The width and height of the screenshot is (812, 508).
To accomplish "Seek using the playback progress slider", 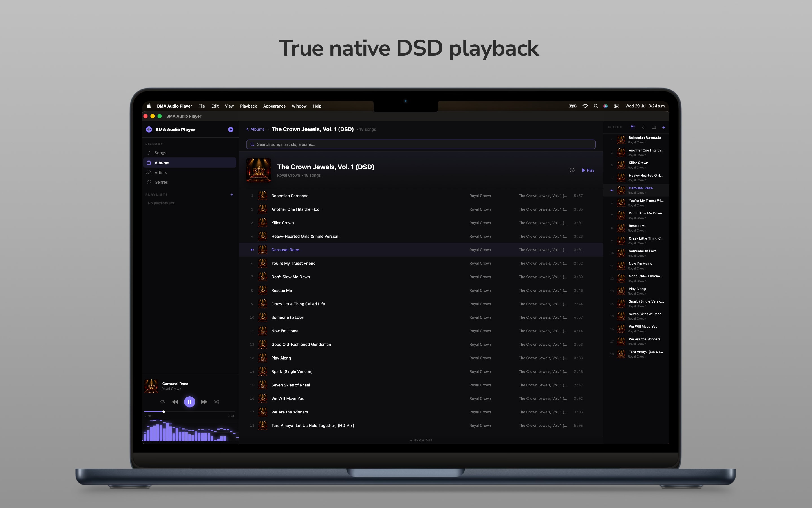I will (189, 411).
